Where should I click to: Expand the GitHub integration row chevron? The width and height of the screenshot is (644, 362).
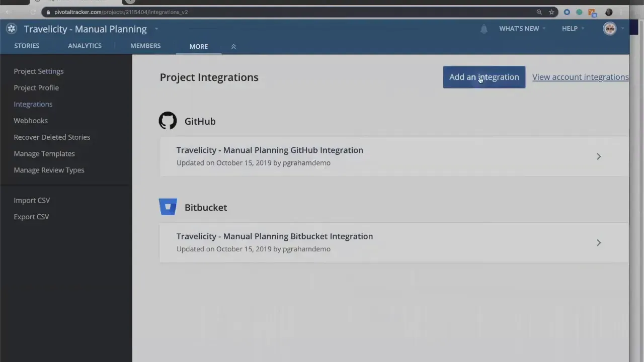click(x=598, y=156)
